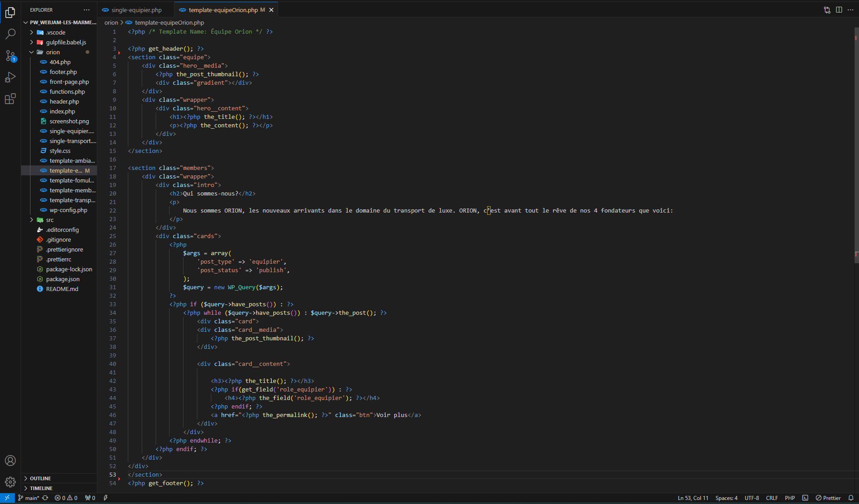
Task: Open the Manage settings gear
Action: (10, 482)
